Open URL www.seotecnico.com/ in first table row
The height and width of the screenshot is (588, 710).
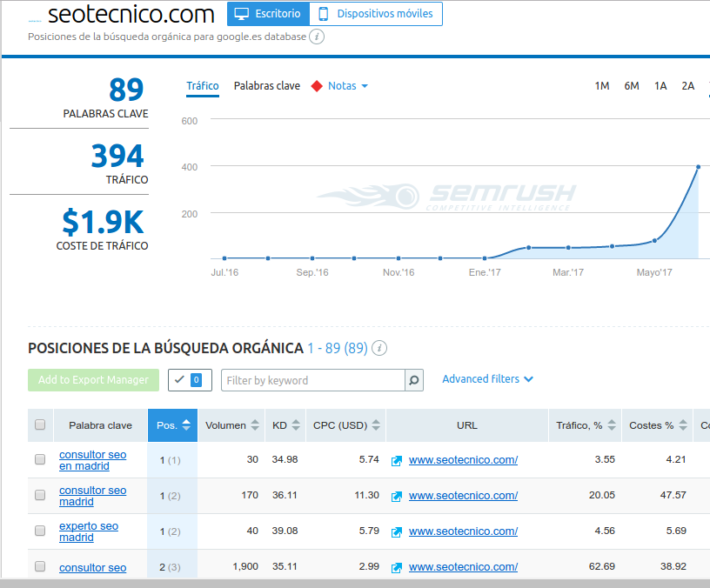463,460
